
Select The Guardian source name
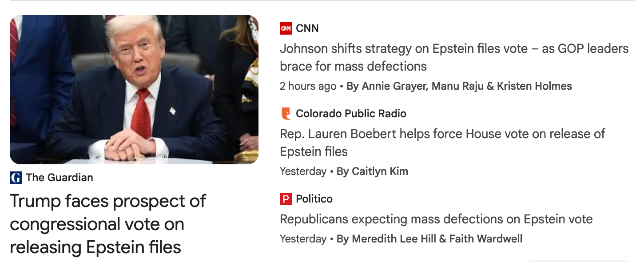60,178
